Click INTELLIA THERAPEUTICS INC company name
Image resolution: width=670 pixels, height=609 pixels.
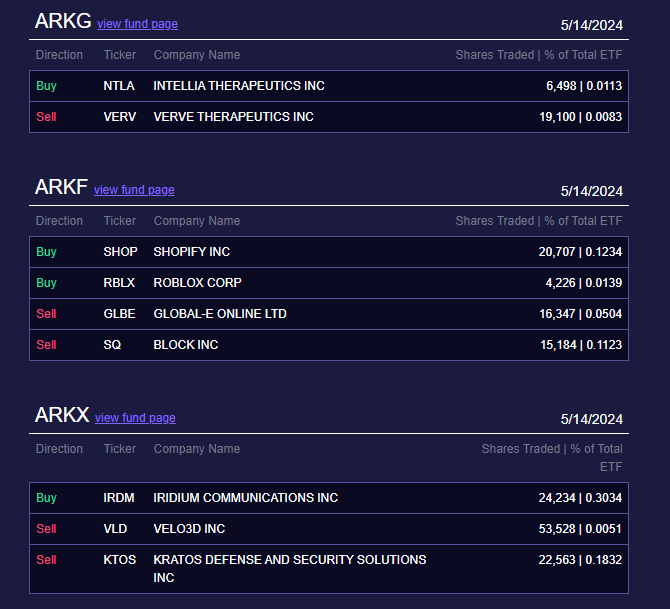(239, 86)
